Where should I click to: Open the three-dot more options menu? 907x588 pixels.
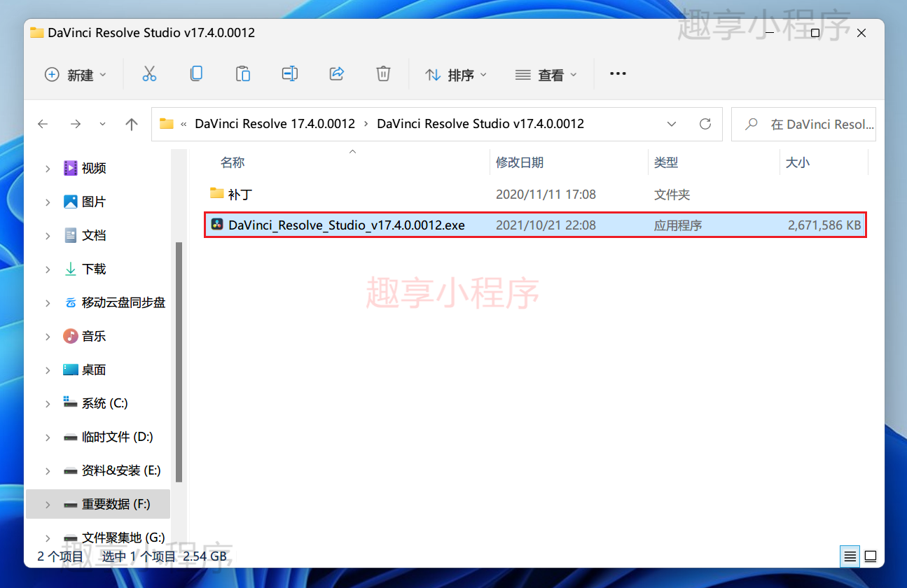tap(618, 73)
